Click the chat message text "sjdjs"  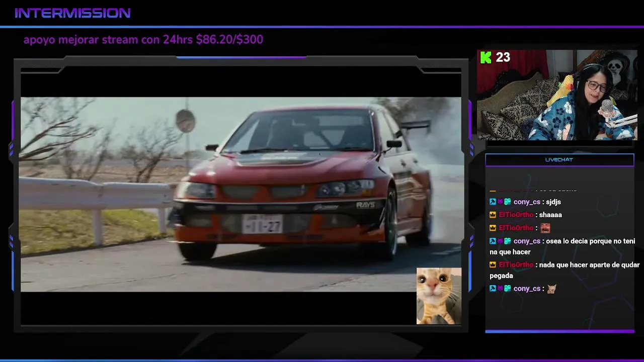pos(553,202)
